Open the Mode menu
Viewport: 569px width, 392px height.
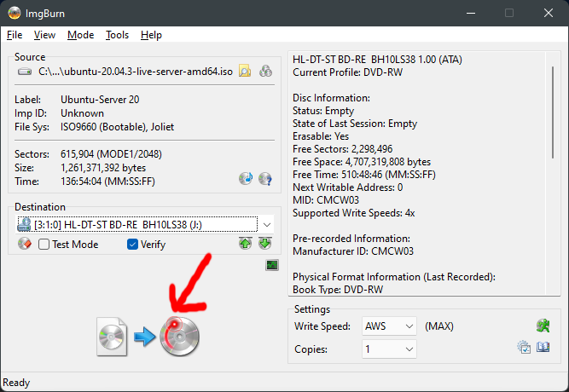point(80,35)
